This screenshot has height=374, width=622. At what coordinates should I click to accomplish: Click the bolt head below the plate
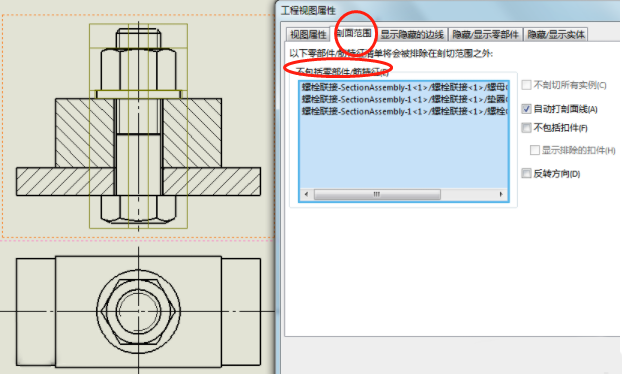(x=138, y=208)
